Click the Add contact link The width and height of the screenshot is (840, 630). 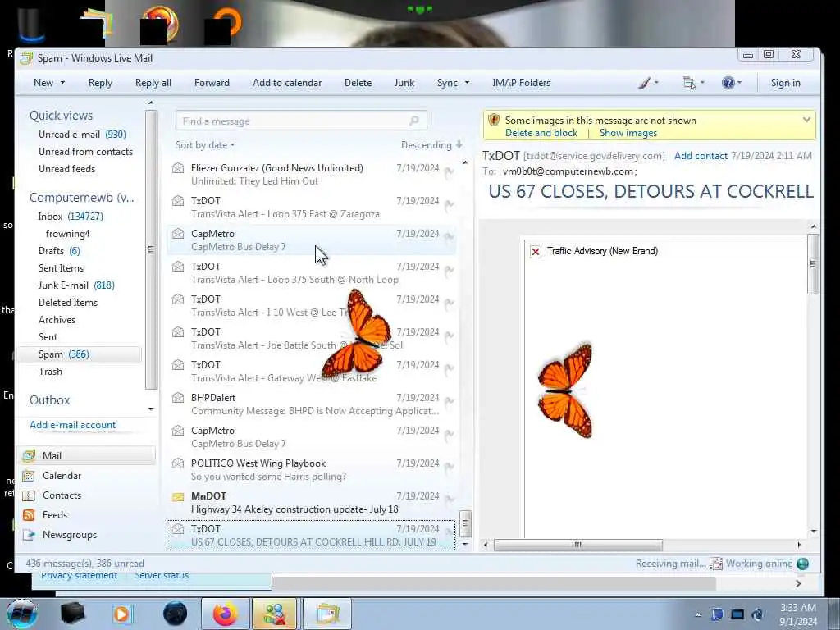click(701, 156)
